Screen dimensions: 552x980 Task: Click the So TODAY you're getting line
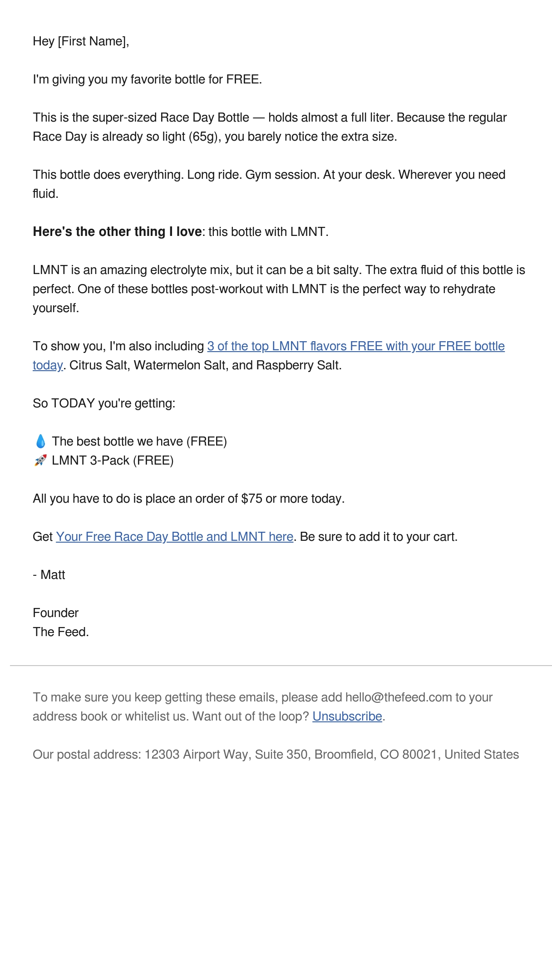[x=104, y=403]
